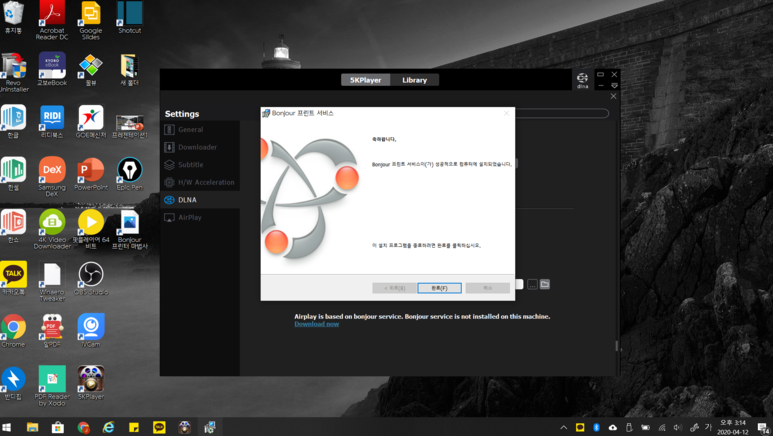
Task: Open the 카카오톡 desktop icon
Action: point(13,278)
